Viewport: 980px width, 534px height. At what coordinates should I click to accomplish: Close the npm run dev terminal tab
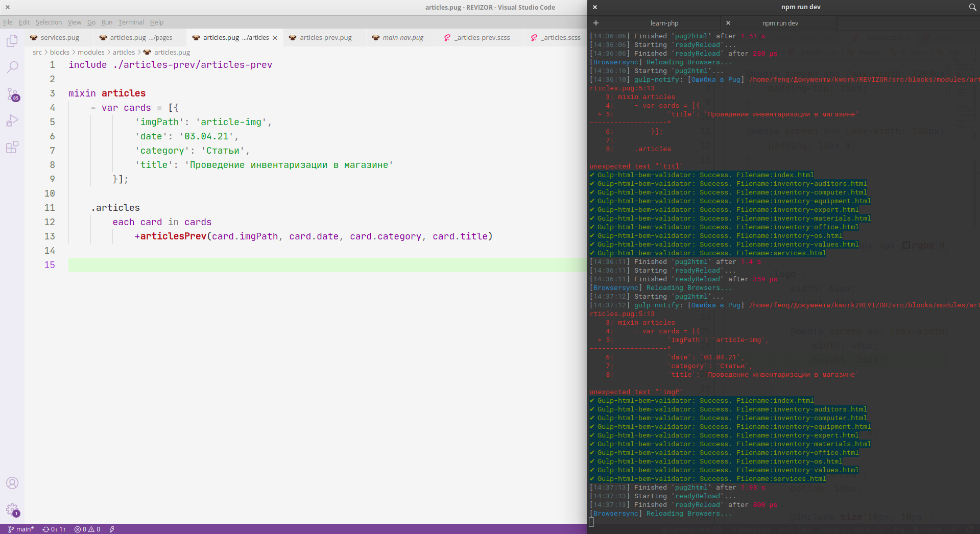(x=728, y=23)
